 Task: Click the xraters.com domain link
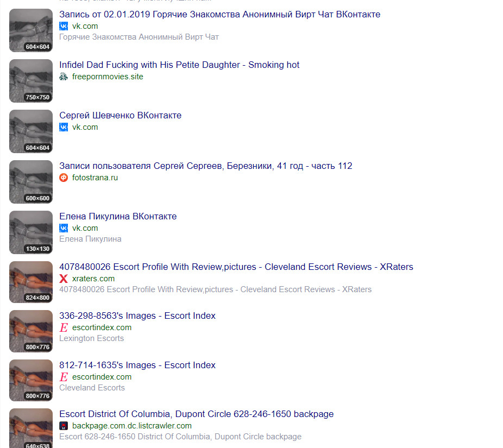93,279
